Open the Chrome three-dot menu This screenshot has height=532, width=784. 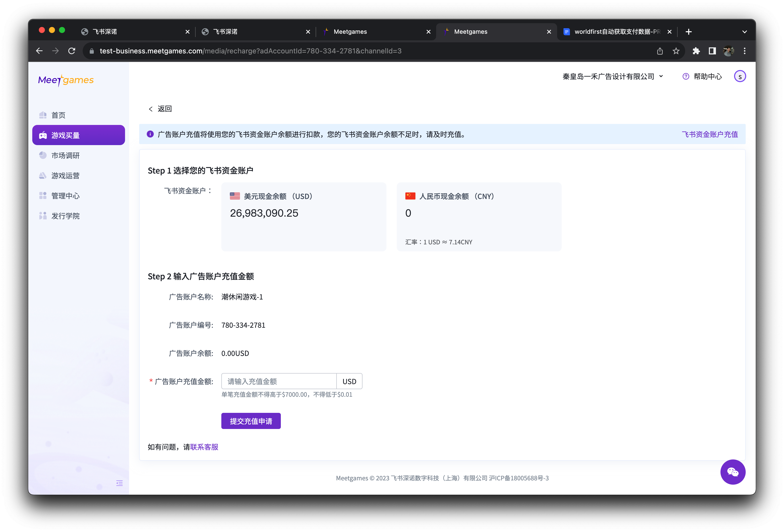pyautogui.click(x=744, y=51)
